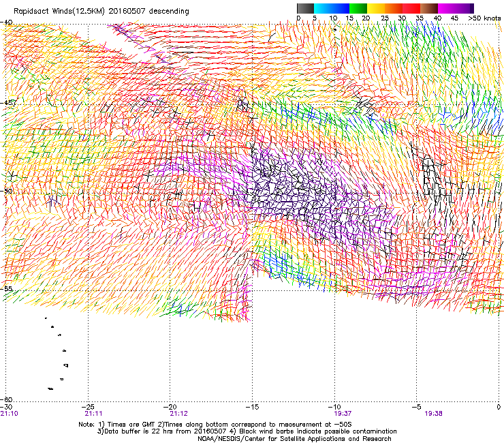Click the green 15-20 knots legend swatch
Screen dimensions: 504x443
(x=358, y=8)
